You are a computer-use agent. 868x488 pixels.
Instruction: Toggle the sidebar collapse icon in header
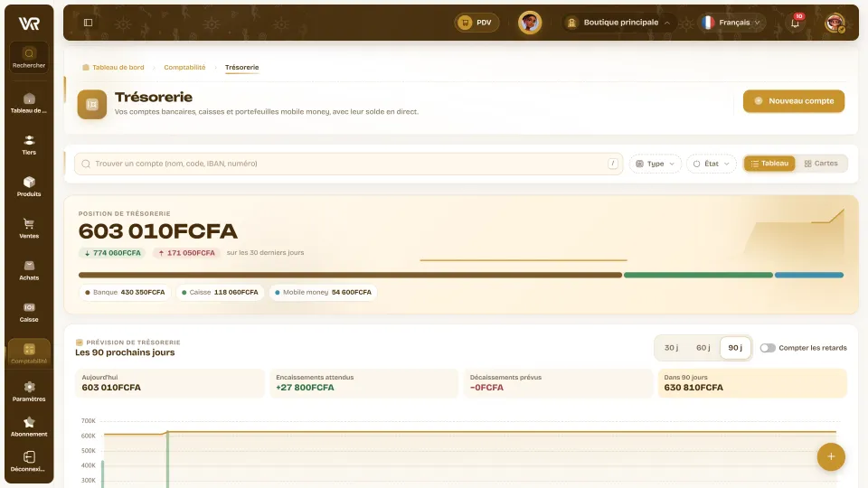(x=88, y=23)
